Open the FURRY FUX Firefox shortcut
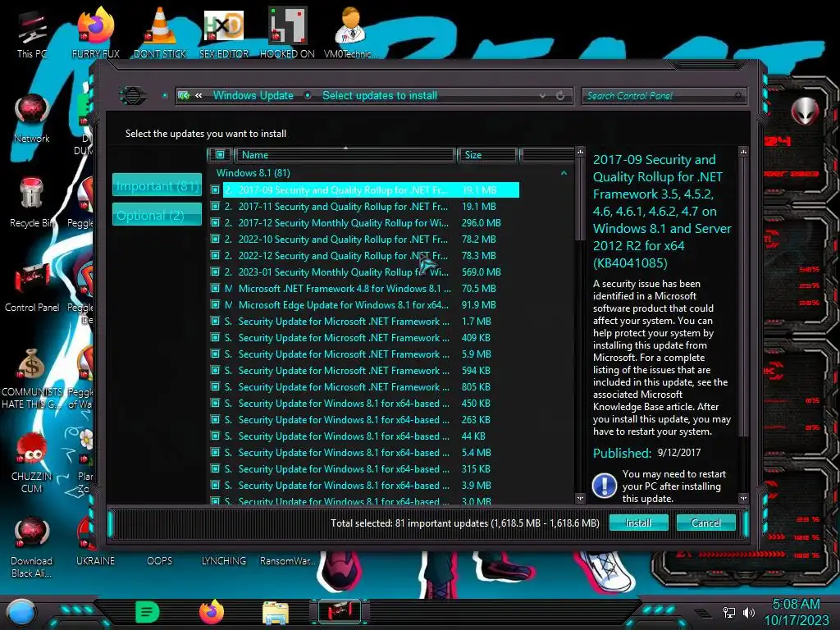 (95, 34)
